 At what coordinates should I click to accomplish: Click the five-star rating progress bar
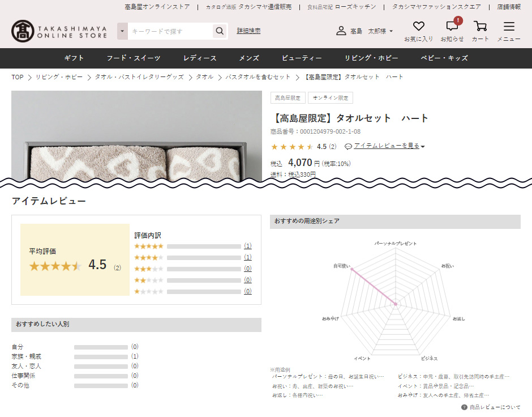click(204, 246)
